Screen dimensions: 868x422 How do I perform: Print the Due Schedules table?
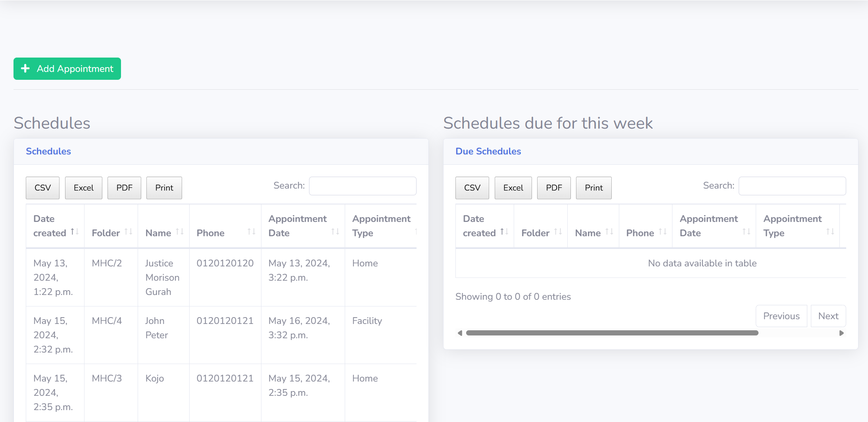point(593,188)
